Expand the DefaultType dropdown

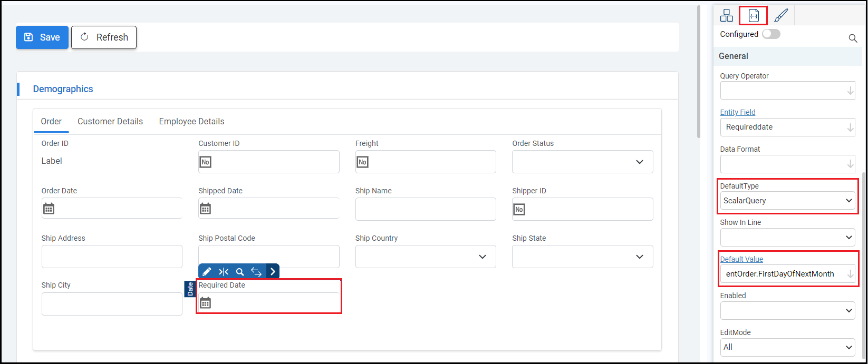coord(788,201)
